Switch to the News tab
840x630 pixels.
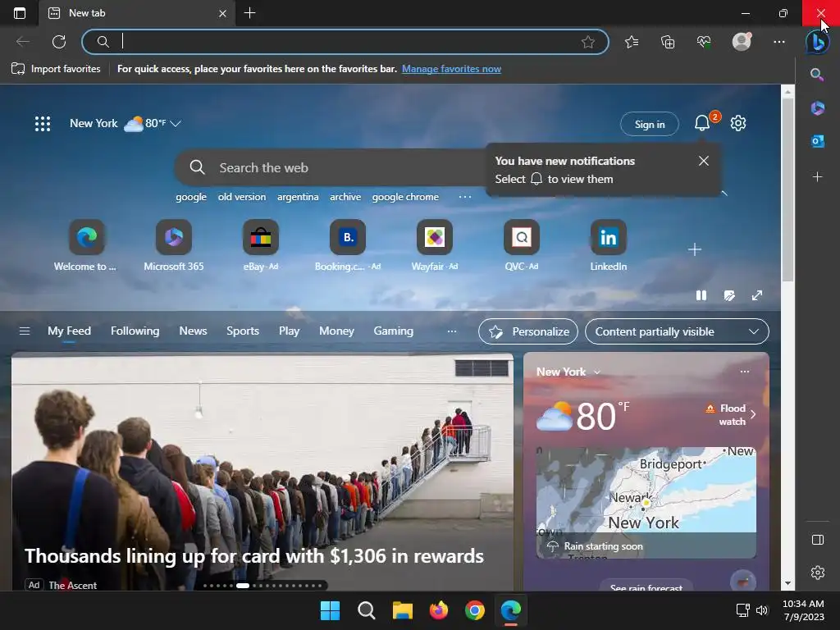tap(193, 331)
